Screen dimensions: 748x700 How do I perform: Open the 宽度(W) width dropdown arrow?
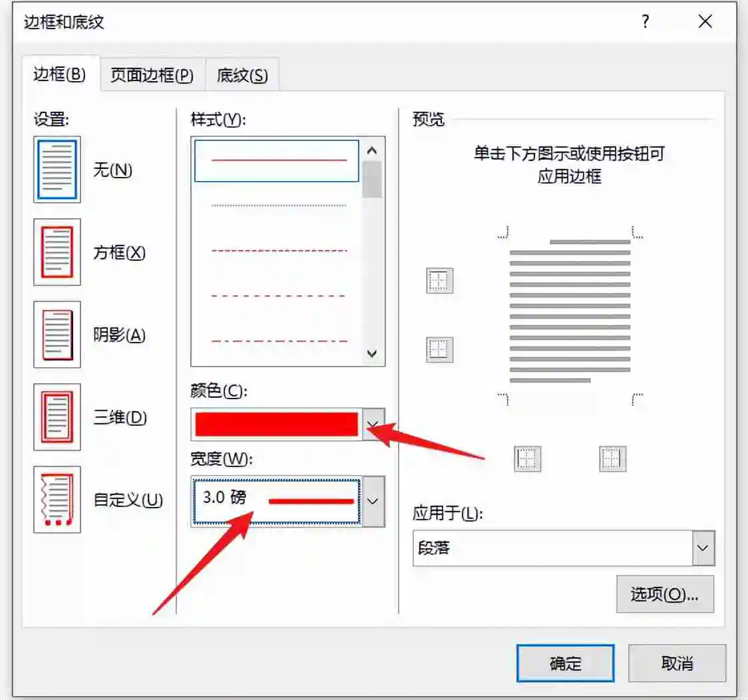coord(373,500)
